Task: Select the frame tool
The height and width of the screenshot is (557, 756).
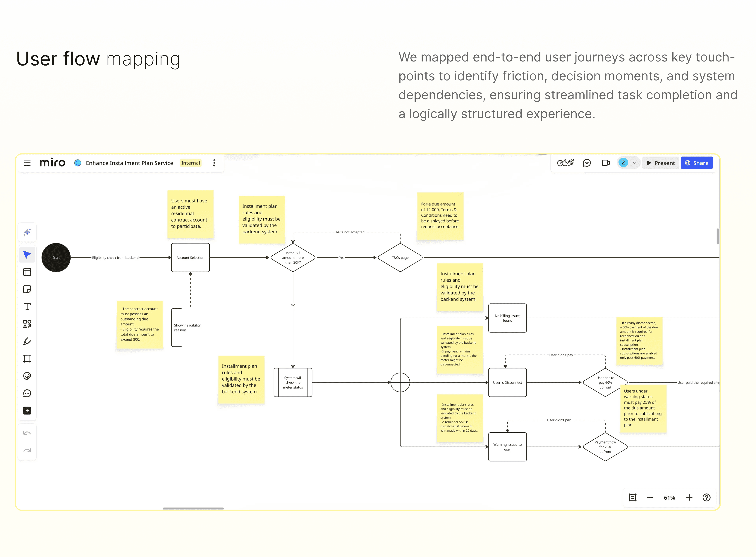Action: [x=27, y=359]
